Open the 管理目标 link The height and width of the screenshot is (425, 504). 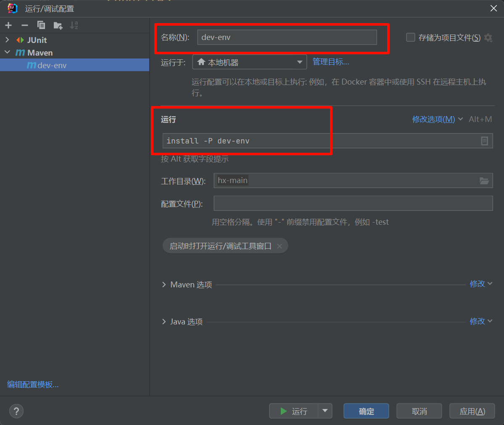[331, 62]
